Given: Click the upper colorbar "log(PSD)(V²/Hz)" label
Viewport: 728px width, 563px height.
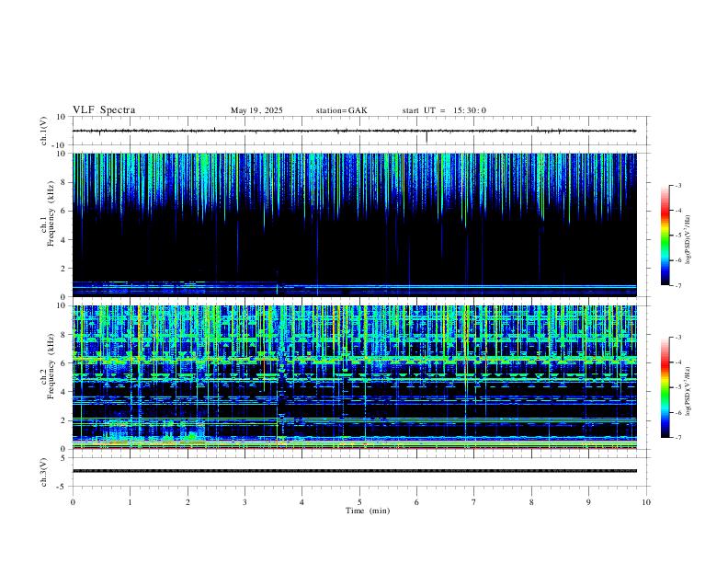Looking at the screenshot, I should point(688,240).
